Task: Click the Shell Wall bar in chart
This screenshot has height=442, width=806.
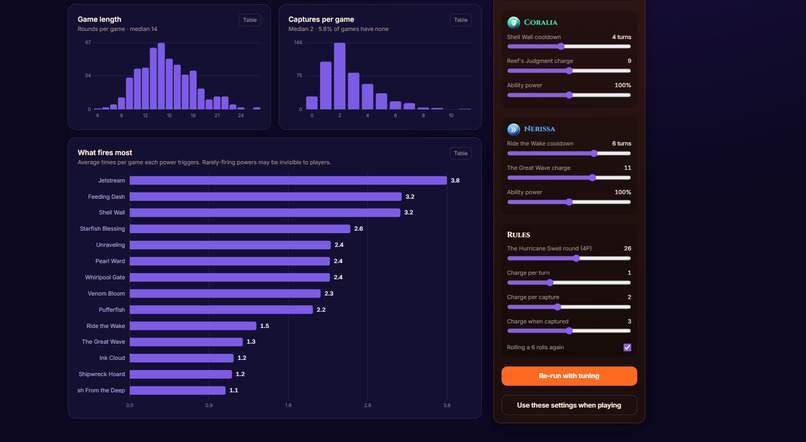Action: click(x=265, y=212)
